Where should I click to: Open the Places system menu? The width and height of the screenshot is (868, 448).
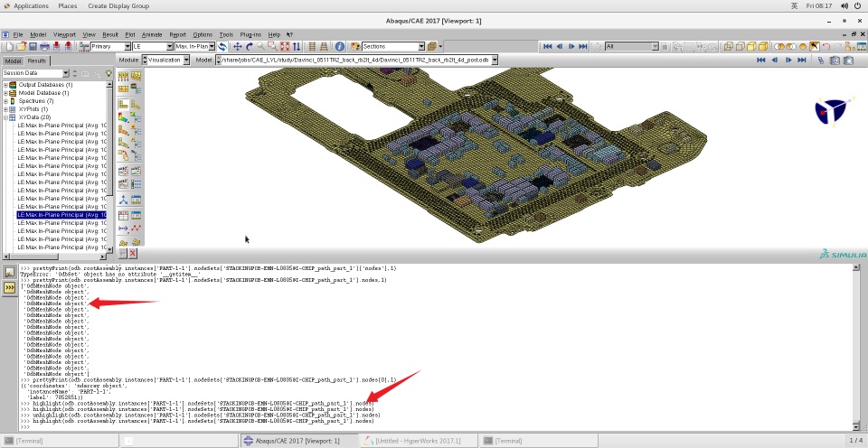point(68,5)
